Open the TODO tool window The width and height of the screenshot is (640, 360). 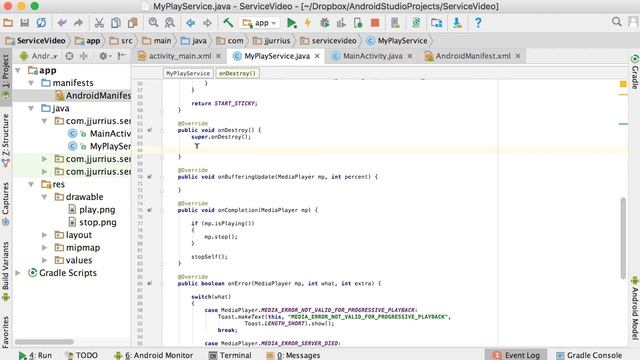point(82,355)
